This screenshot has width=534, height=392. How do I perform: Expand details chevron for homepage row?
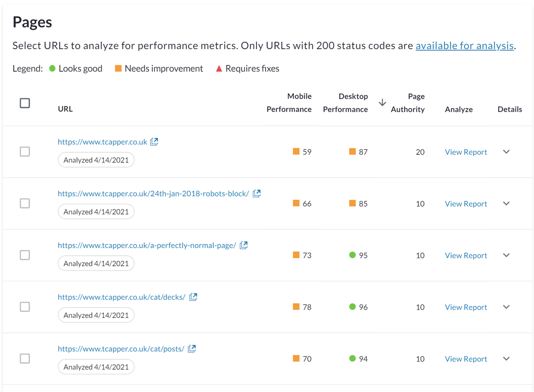click(507, 152)
